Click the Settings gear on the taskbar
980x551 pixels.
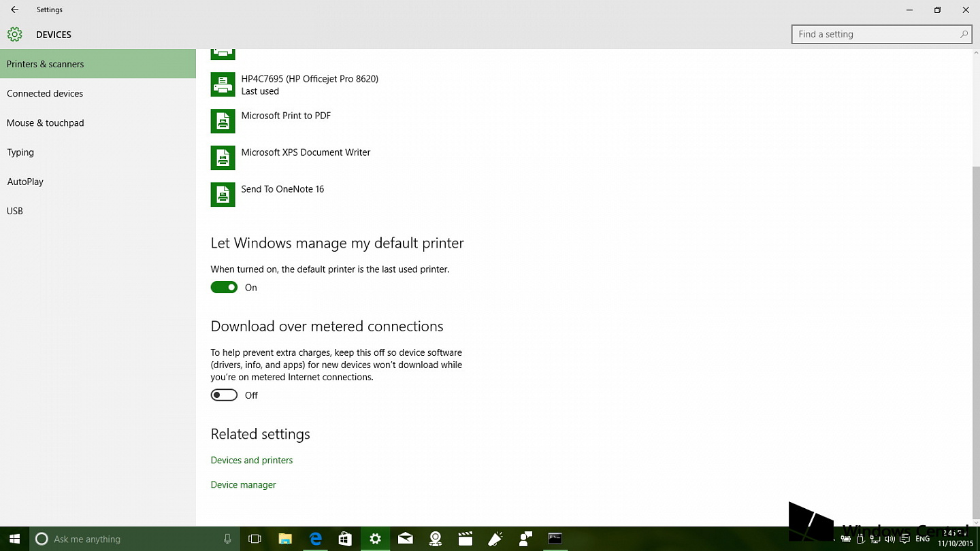pos(375,539)
